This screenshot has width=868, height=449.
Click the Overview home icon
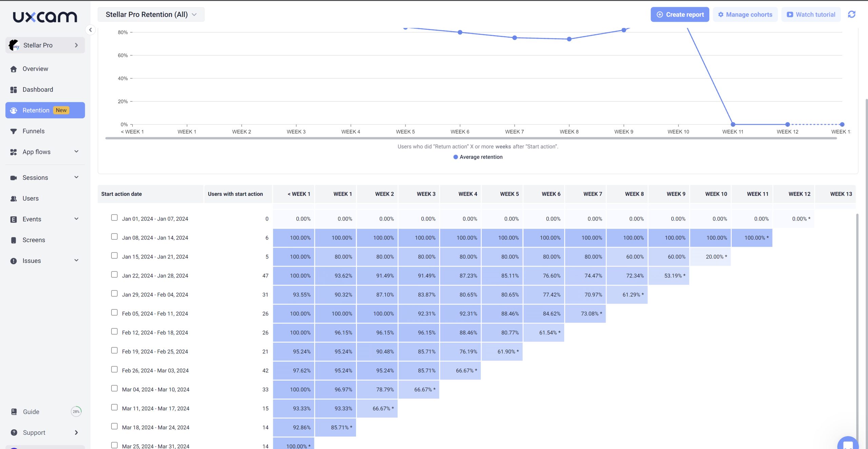coord(14,69)
